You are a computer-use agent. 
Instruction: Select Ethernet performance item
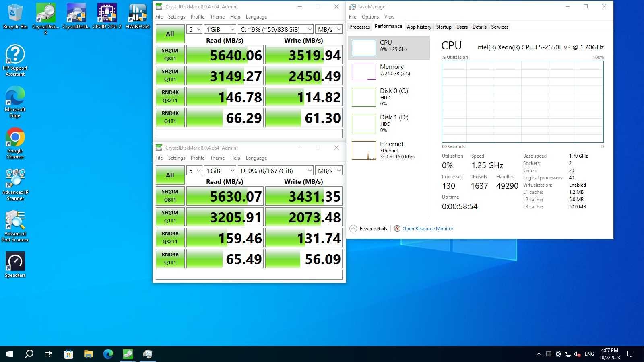pyautogui.click(x=389, y=150)
